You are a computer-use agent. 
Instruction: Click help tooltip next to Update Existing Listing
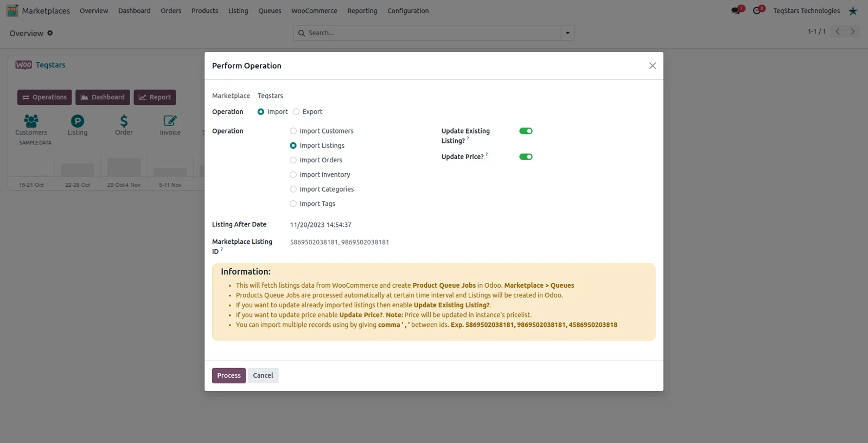(468, 138)
